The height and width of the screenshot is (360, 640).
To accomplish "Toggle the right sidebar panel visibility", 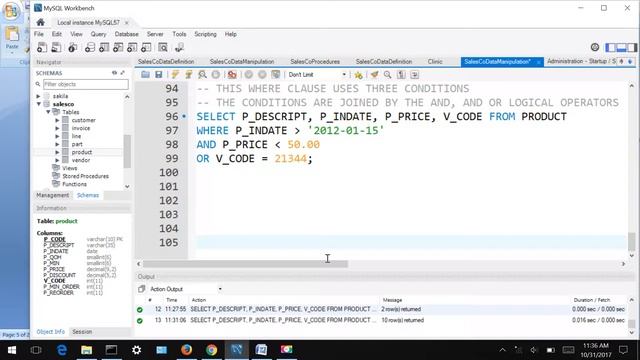I will coord(632,47).
